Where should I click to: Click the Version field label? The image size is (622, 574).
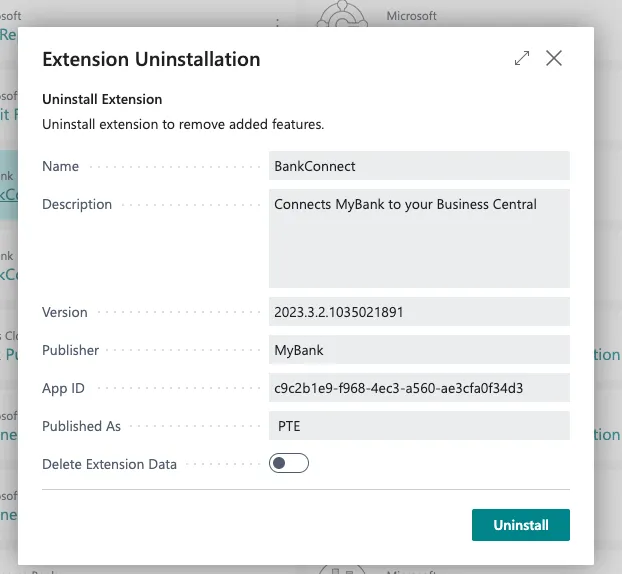[x=65, y=312]
